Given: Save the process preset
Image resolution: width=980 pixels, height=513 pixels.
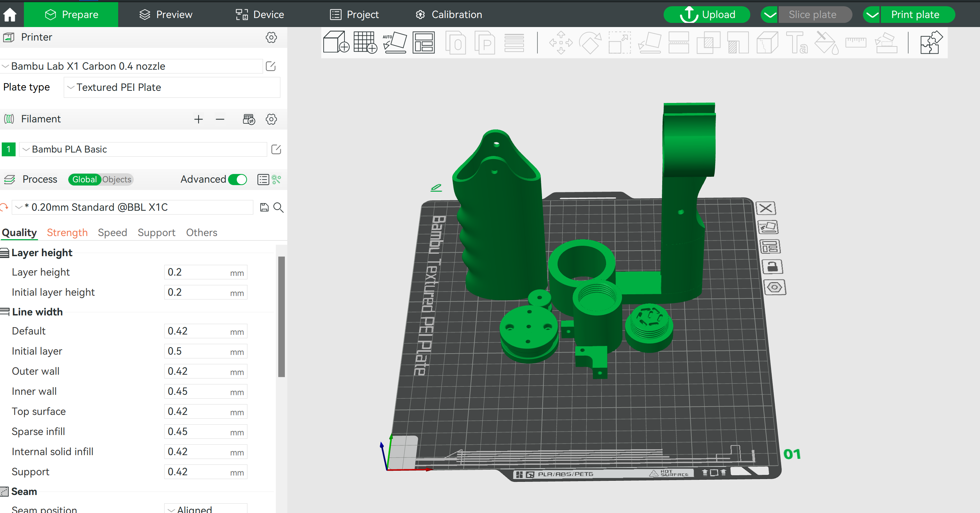Looking at the screenshot, I should (264, 207).
